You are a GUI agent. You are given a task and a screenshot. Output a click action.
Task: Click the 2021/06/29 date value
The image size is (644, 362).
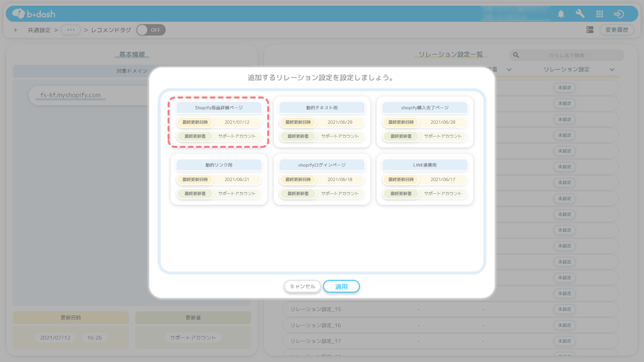(340, 122)
